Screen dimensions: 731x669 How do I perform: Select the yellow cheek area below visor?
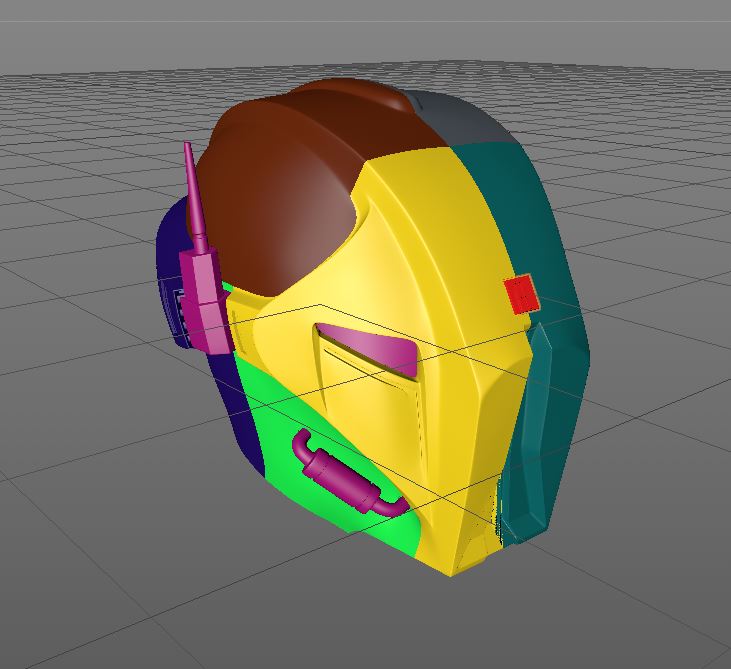(373, 420)
